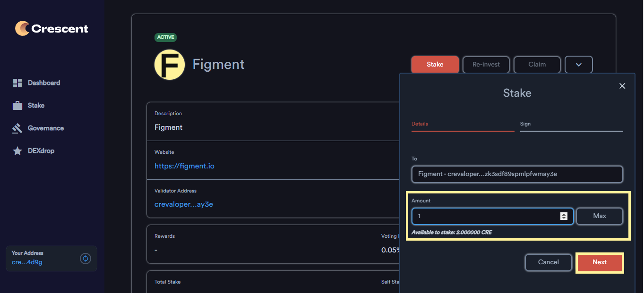This screenshot has width=644, height=293.
Task: Click the Crescent brand name text
Action: (60, 29)
